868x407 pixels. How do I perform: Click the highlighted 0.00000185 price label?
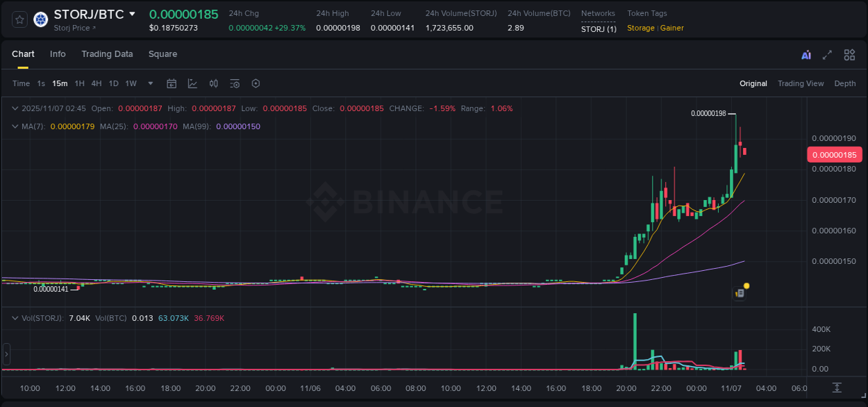835,154
